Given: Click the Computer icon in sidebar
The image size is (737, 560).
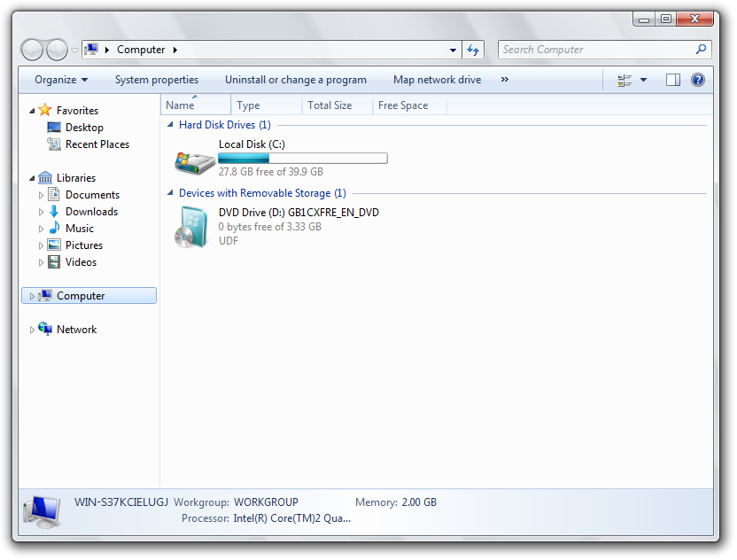Looking at the screenshot, I should tap(45, 295).
